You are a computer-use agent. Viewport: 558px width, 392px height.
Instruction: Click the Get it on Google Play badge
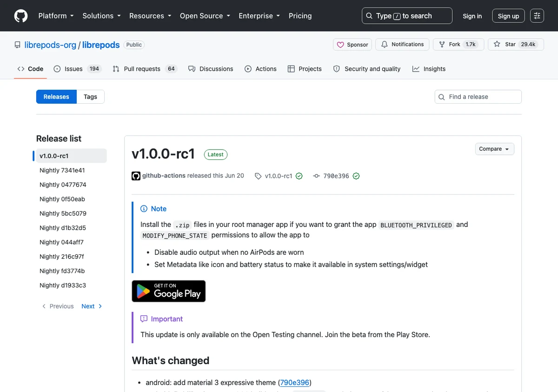(x=169, y=291)
